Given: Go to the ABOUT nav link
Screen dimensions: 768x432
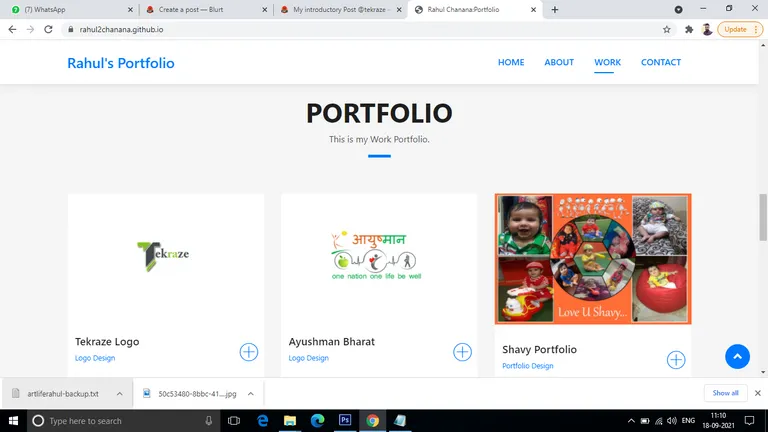Looking at the screenshot, I should click(x=559, y=62).
